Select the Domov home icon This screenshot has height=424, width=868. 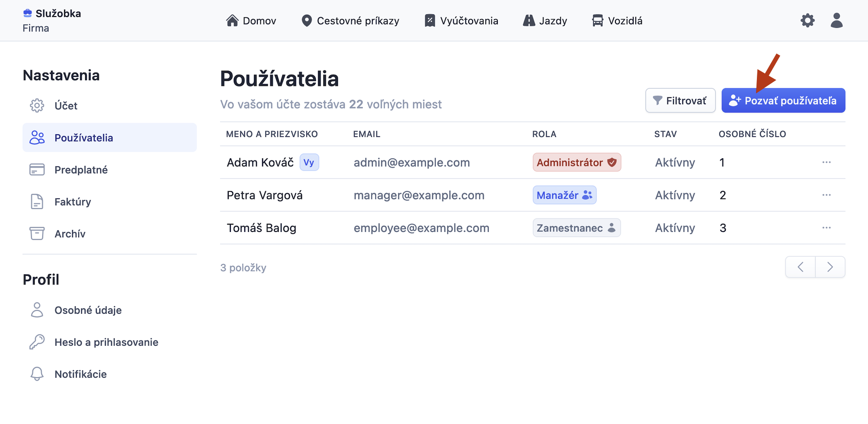[233, 20]
